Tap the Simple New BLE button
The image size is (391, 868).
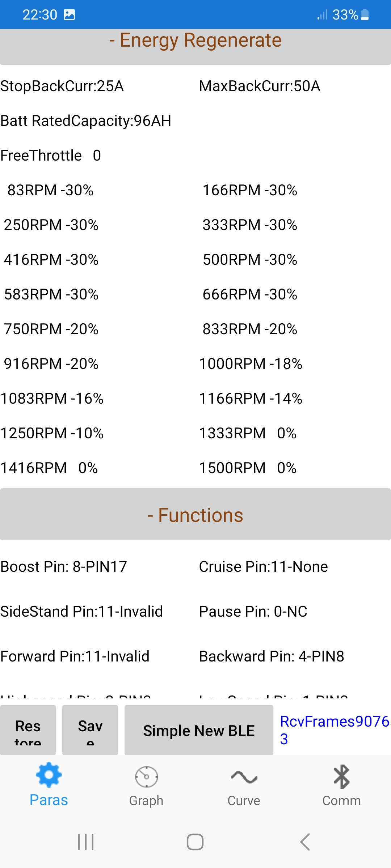[199, 731]
